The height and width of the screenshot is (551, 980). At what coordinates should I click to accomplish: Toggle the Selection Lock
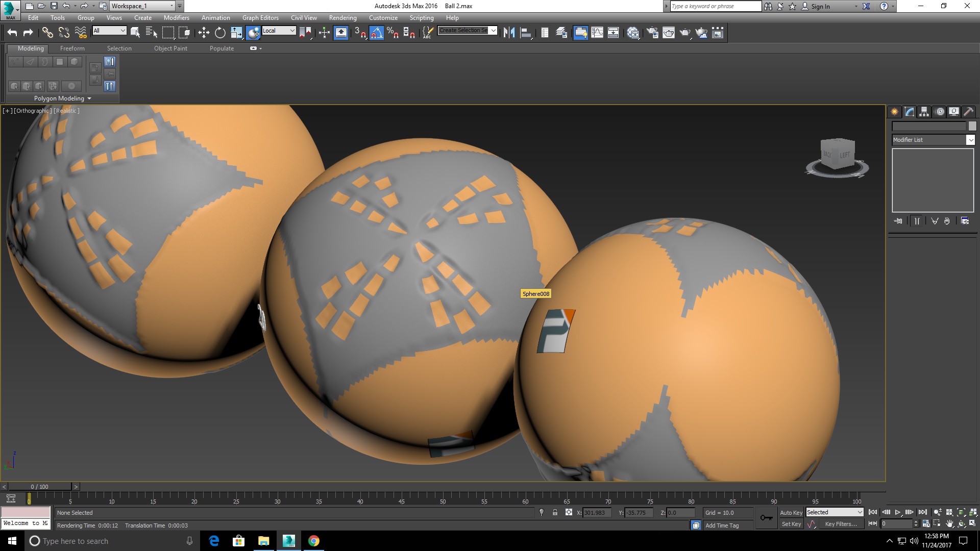point(555,513)
